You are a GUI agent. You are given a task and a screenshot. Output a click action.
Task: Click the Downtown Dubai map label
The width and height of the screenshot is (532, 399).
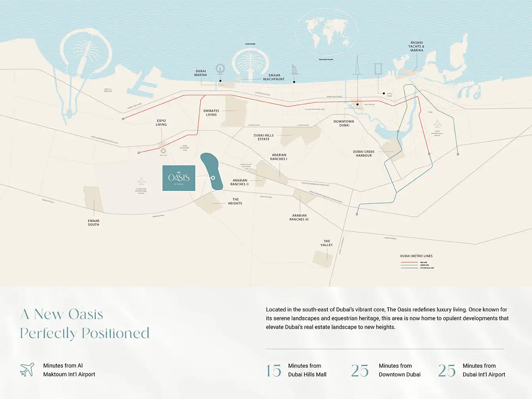click(x=344, y=123)
